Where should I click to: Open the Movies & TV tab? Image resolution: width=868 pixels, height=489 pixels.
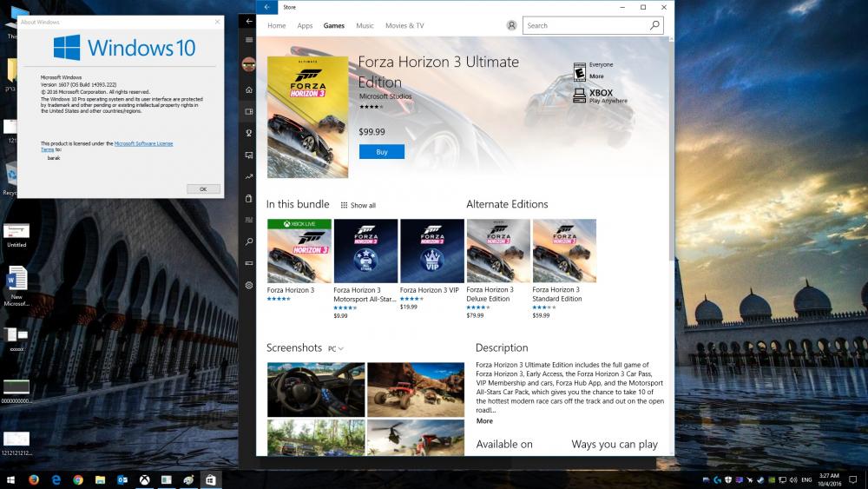pos(404,25)
